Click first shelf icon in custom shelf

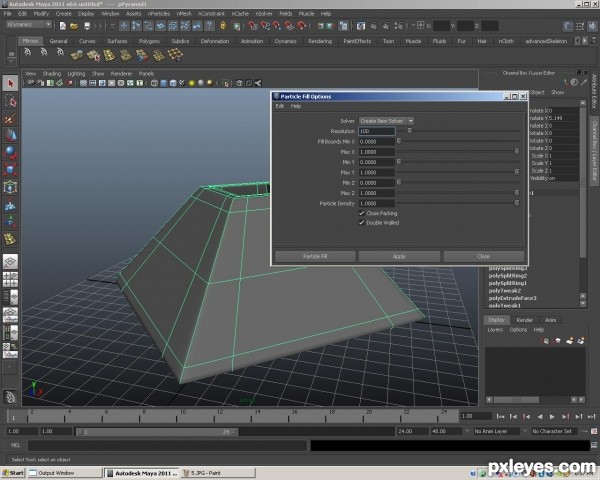pyautogui.click(x=28, y=52)
